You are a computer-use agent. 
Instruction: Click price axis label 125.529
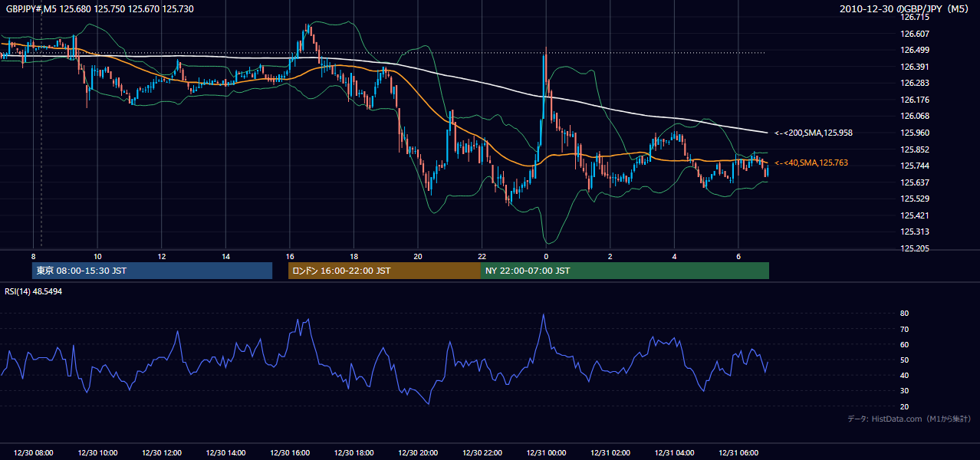point(915,199)
